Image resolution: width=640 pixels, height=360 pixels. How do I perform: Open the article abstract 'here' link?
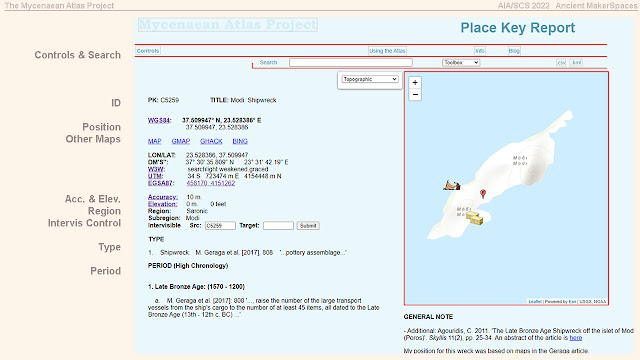coord(576,338)
